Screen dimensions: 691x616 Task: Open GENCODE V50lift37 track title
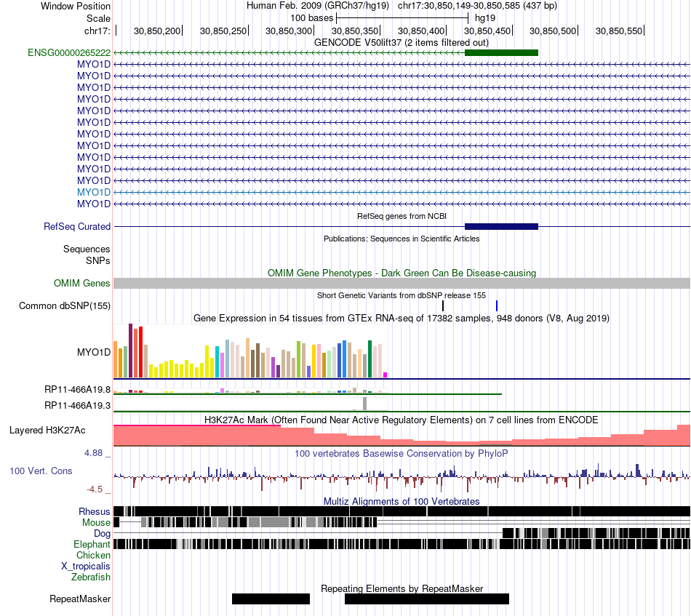402,43
